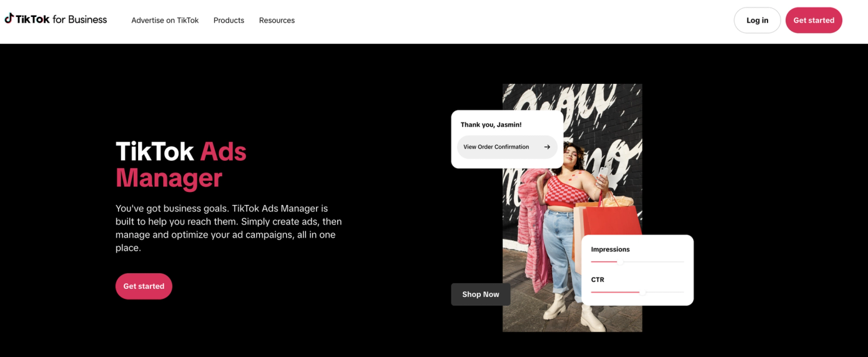
Task: Click Get started in top navigation
Action: coord(814,20)
